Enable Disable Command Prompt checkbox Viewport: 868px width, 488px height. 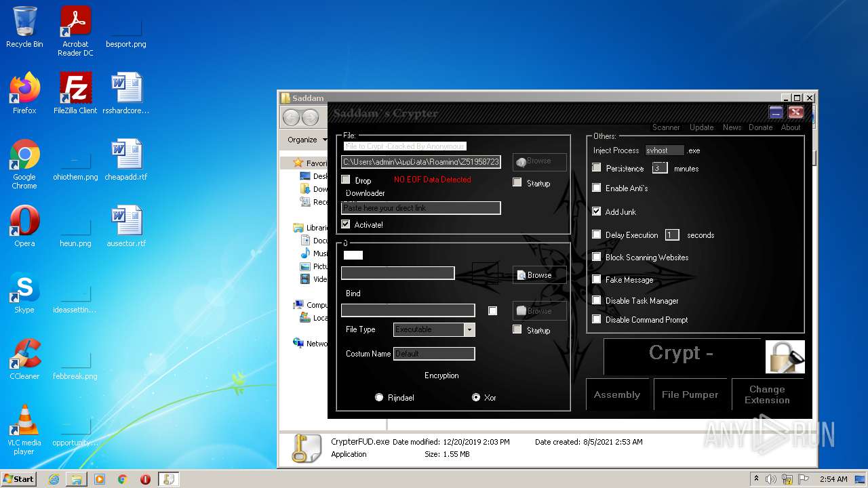597,319
